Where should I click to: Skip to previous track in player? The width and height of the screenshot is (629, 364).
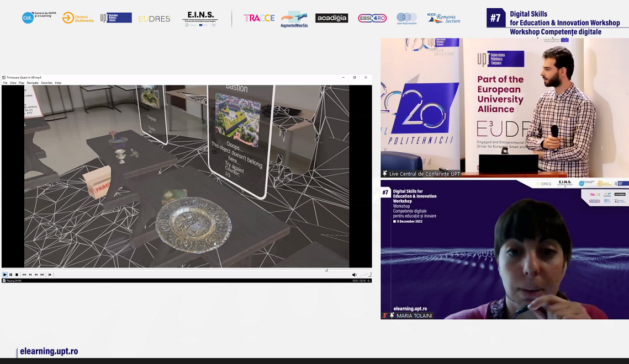click(x=24, y=275)
